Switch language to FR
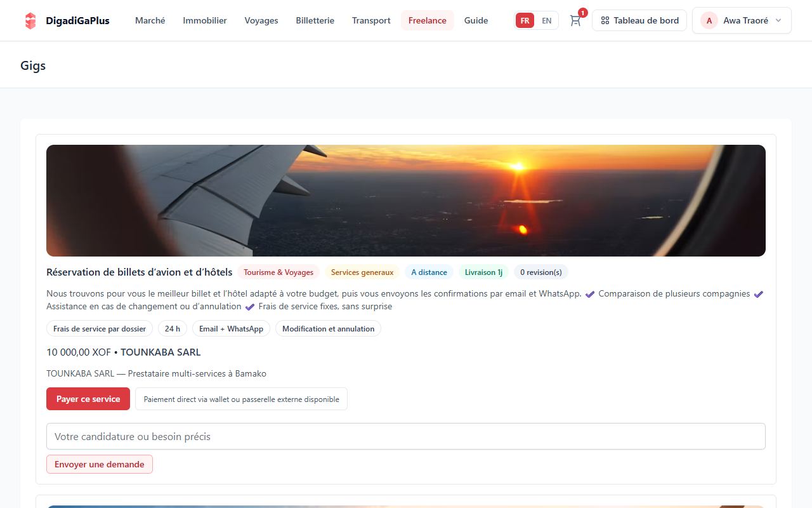The image size is (812, 508). click(525, 20)
